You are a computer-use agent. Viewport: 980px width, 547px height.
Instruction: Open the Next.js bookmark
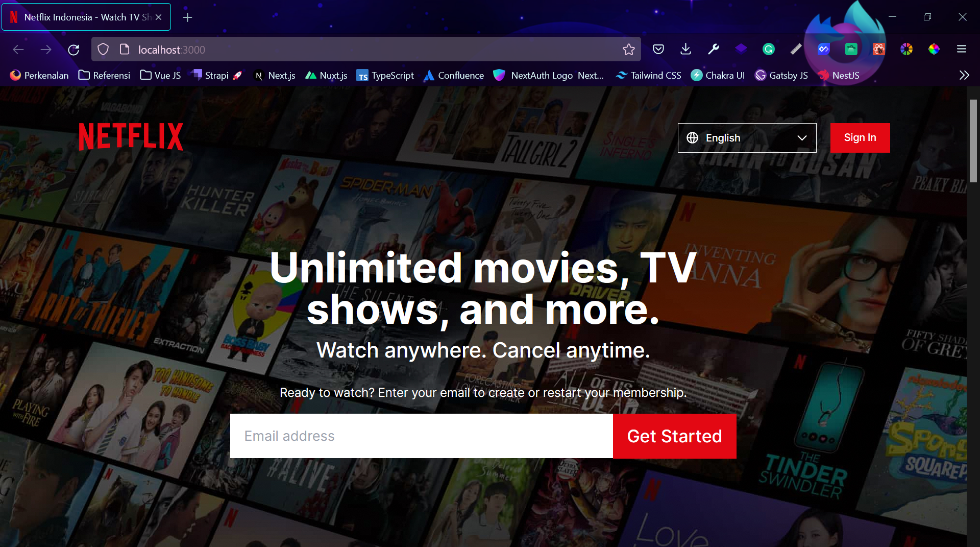[275, 75]
